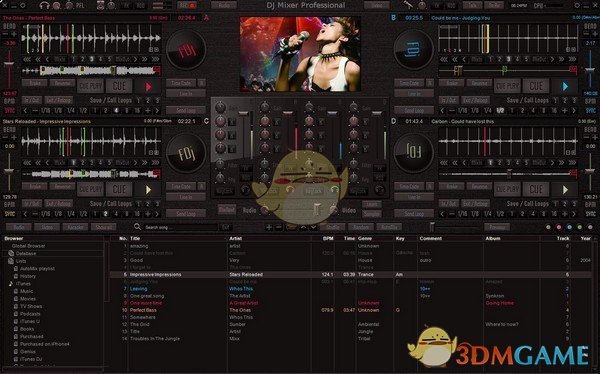Toggle Time Code on deck A
The width and height of the screenshot is (600, 374).
(181, 83)
